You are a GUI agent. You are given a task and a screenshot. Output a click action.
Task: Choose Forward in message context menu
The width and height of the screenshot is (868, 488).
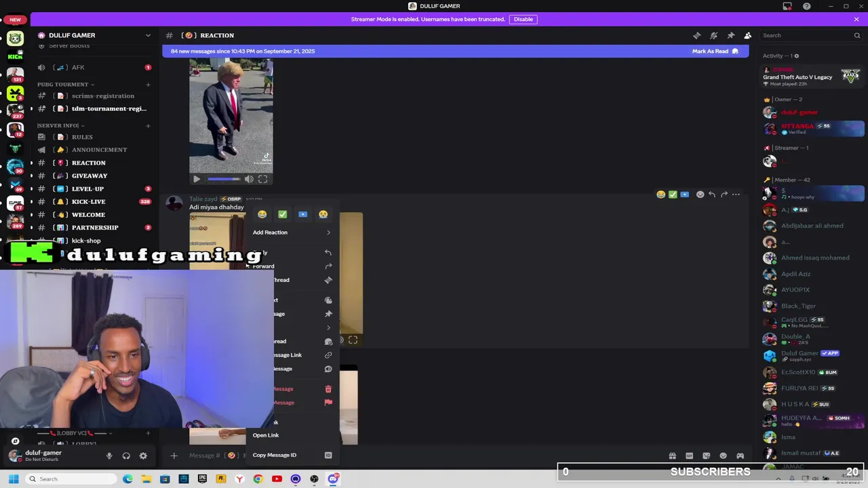click(x=292, y=266)
